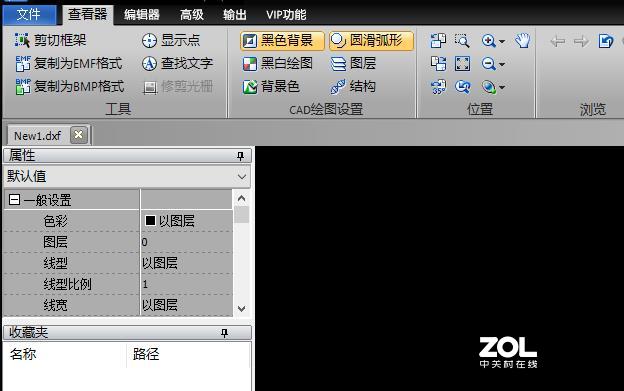Toggle the 圆滑弧形 smooth arc option
Screen dimensions: 624x391
tap(371, 41)
